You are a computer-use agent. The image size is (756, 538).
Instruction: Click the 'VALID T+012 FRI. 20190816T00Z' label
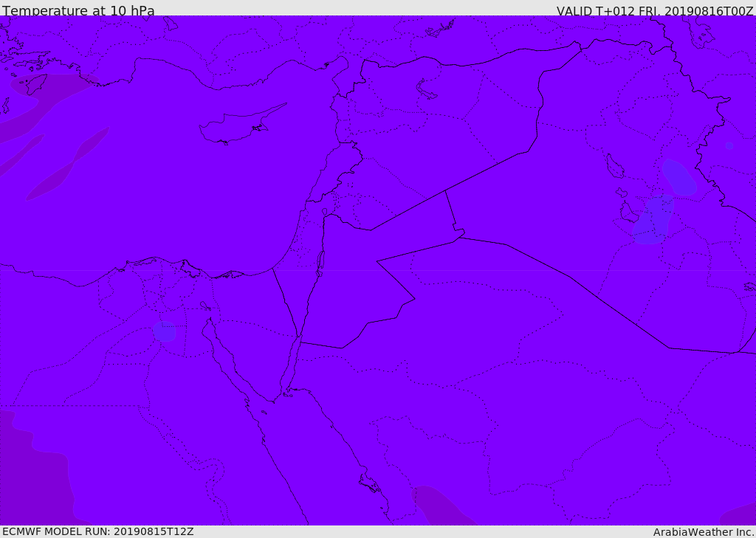click(655, 11)
